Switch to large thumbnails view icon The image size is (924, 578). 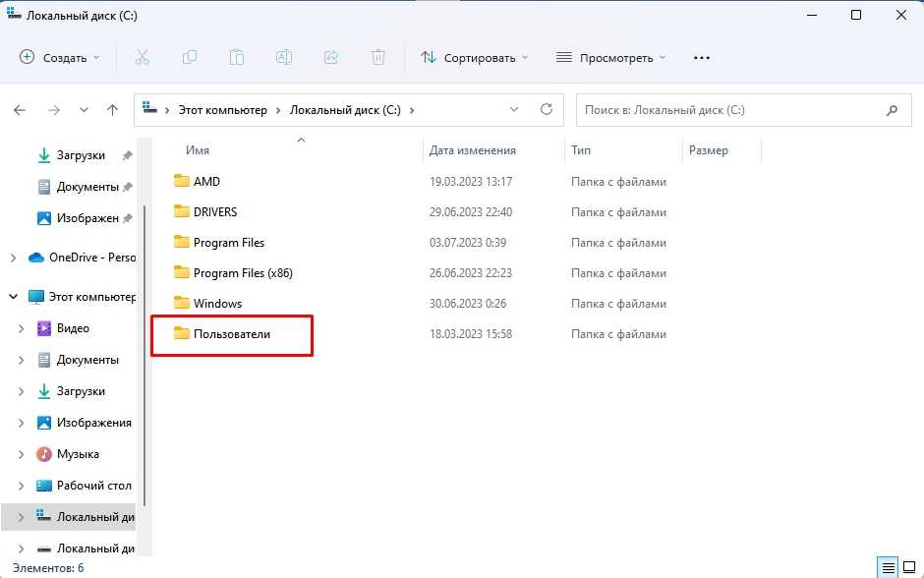[x=909, y=567]
